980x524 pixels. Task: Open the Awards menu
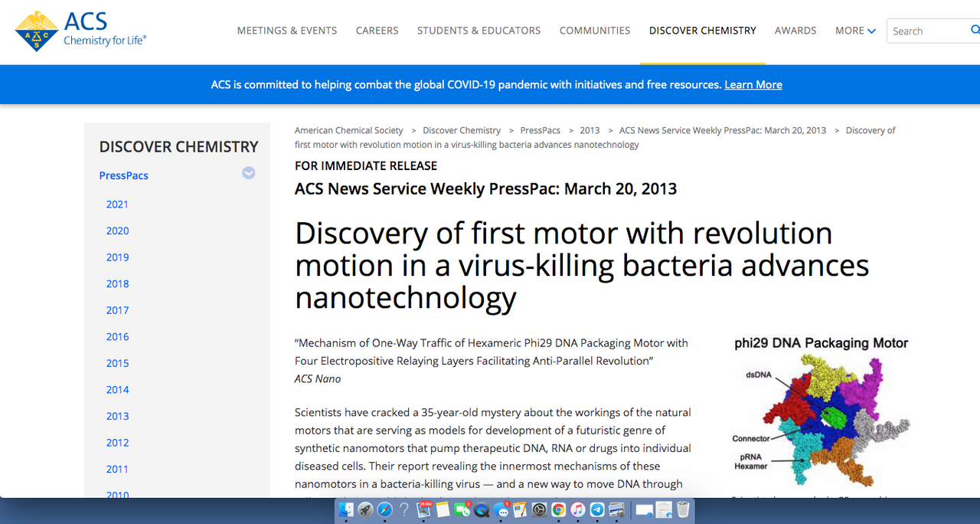click(795, 31)
